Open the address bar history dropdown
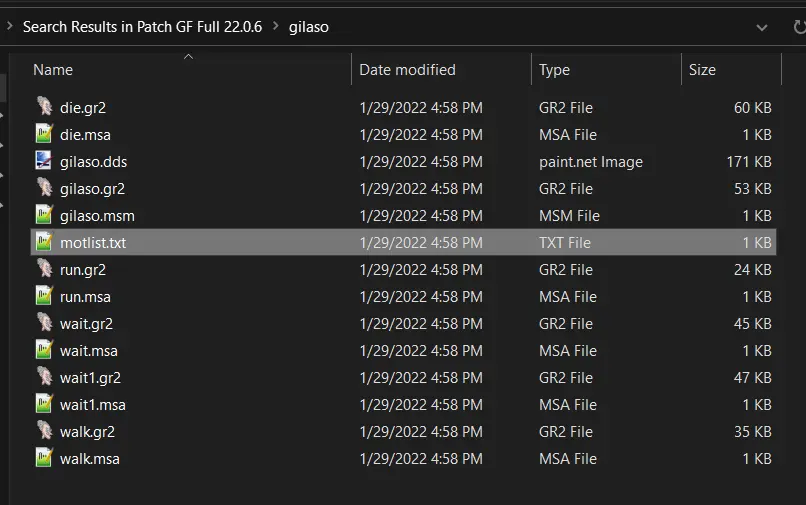The image size is (806, 505). [762, 27]
